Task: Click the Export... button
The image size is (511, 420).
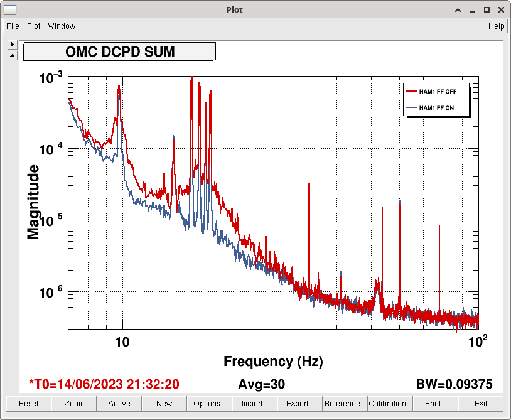Action: pyautogui.click(x=300, y=404)
